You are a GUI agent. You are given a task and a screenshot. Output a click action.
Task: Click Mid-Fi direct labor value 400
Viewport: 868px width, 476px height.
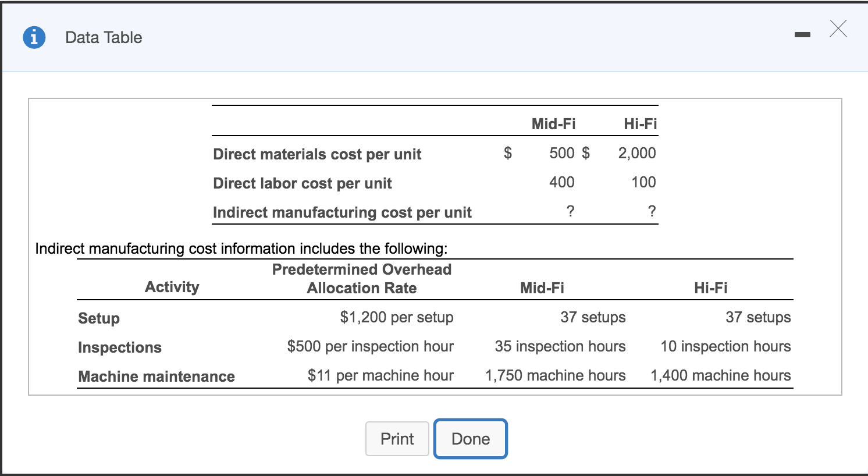click(x=562, y=182)
